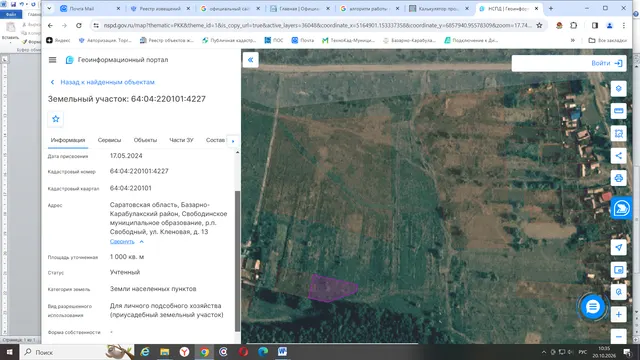
Task: Show hidden bookmarks with double-arrow chevron
Action: coord(573,40)
